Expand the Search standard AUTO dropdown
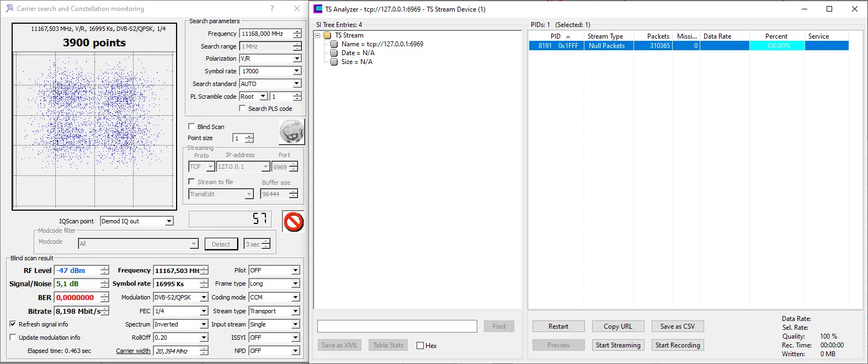 pyautogui.click(x=297, y=84)
